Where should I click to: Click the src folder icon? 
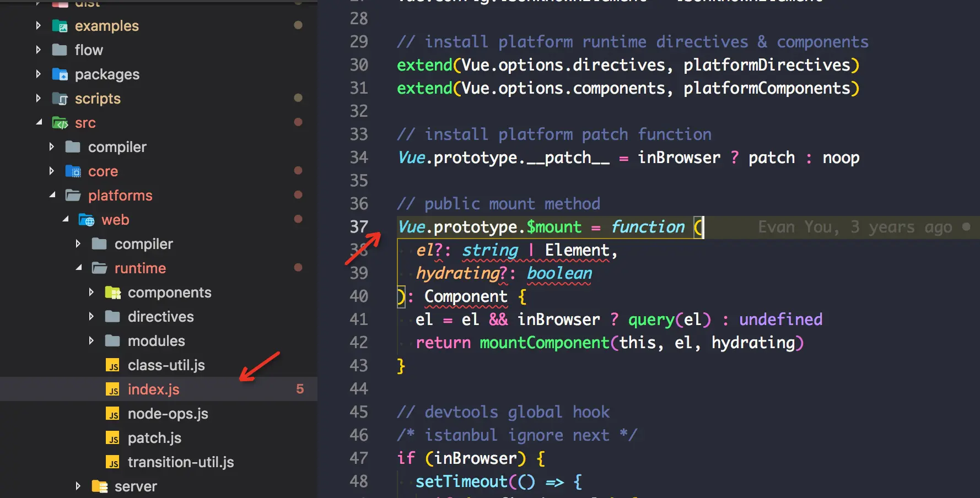coord(60,123)
